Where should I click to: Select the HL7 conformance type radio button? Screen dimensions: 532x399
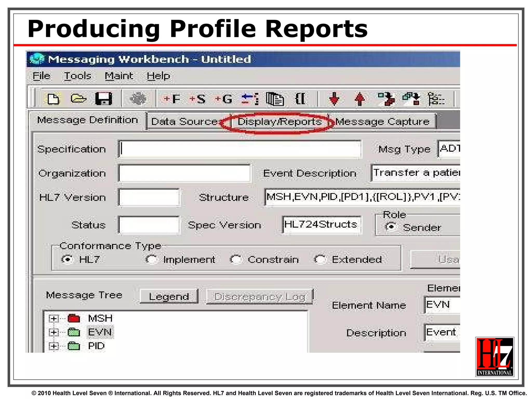pos(68,259)
